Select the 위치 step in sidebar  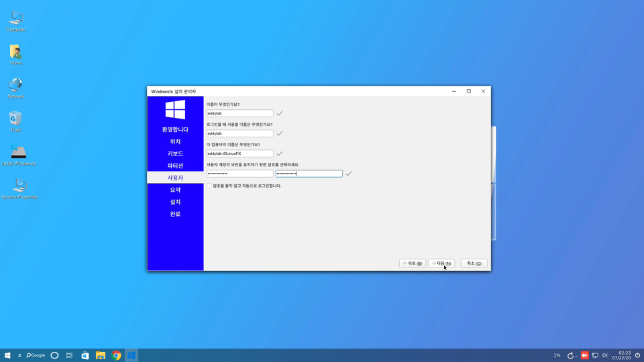point(175,141)
